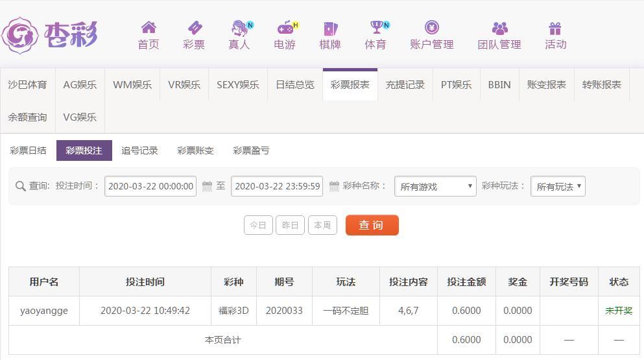Open the 彩票盈亏 sub-tab
This screenshot has height=360, width=644.
pos(252,150)
